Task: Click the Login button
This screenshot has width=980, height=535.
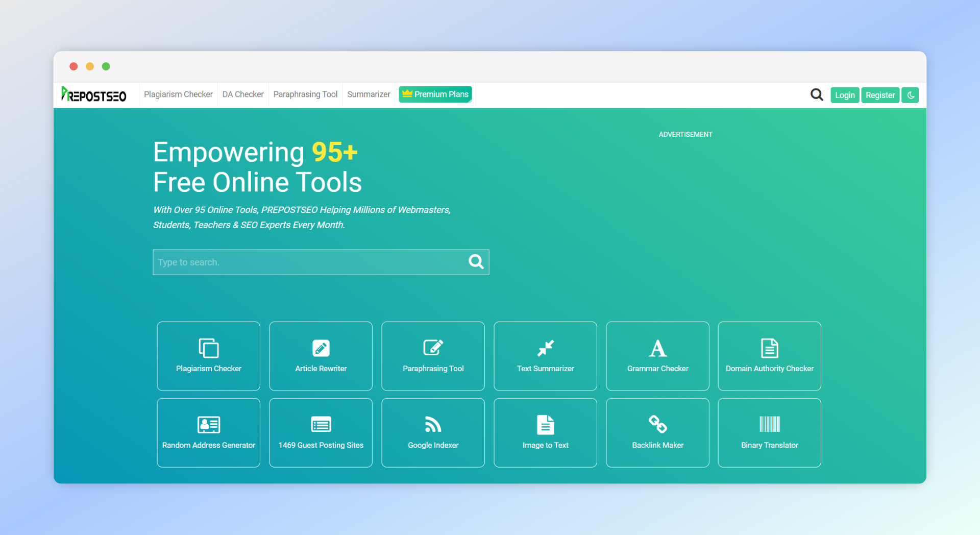Action: point(845,95)
